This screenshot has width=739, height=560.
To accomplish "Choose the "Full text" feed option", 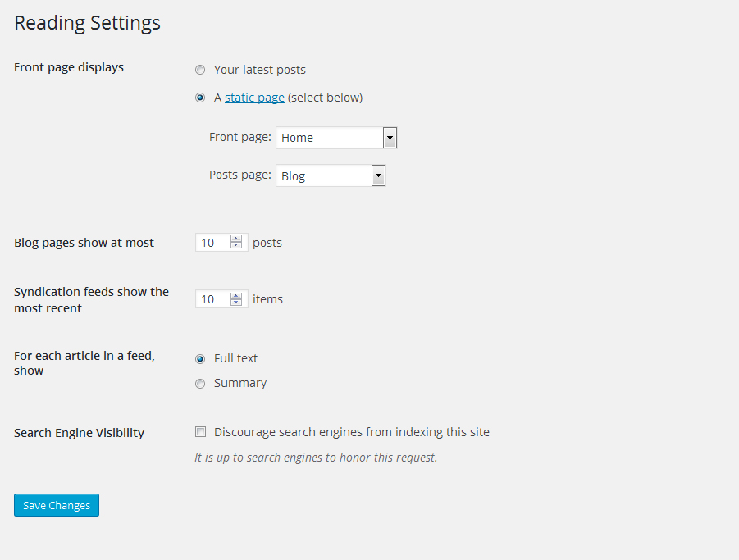I will (x=200, y=358).
